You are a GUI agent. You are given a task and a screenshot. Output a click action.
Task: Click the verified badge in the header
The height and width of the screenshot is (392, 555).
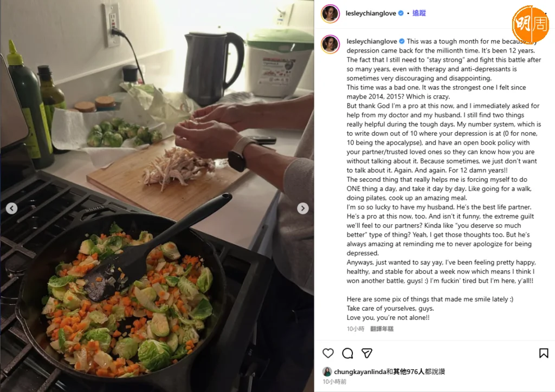401,13
